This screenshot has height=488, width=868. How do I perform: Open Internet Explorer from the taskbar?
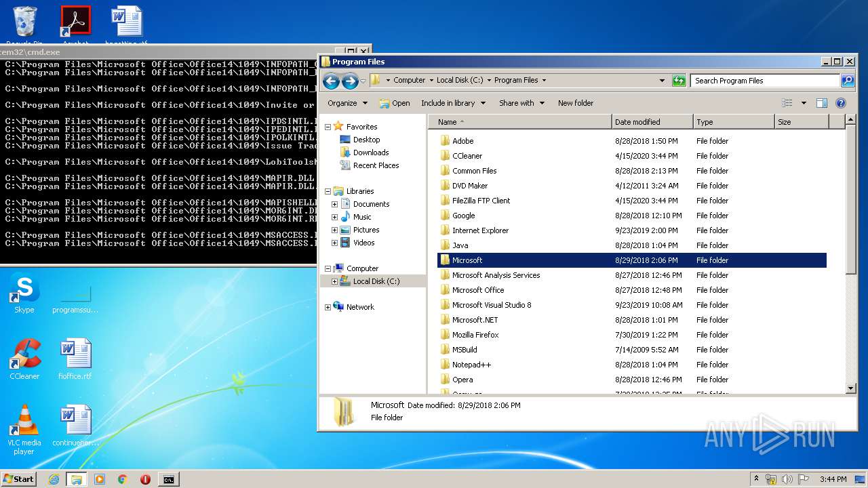point(54,479)
